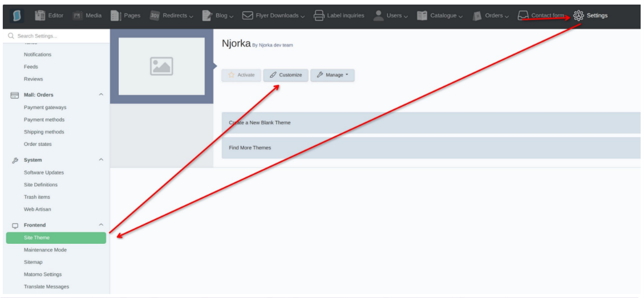Open the Blog dropdown arrow
Image resolution: width=644 pixels, height=298 pixels.
[x=231, y=17]
